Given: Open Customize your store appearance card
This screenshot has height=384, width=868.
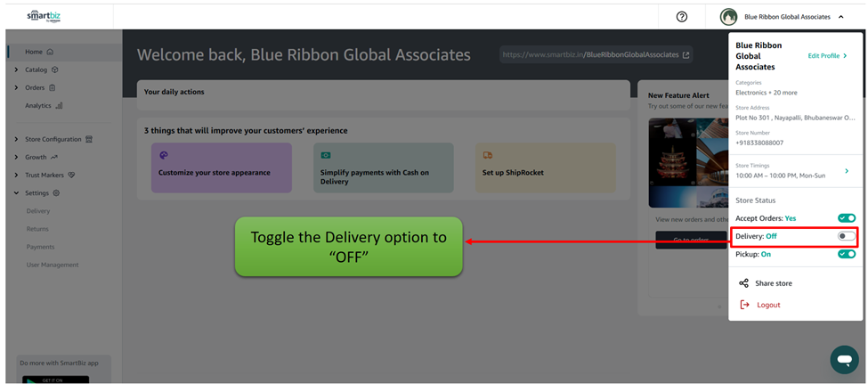Looking at the screenshot, I should pos(222,167).
